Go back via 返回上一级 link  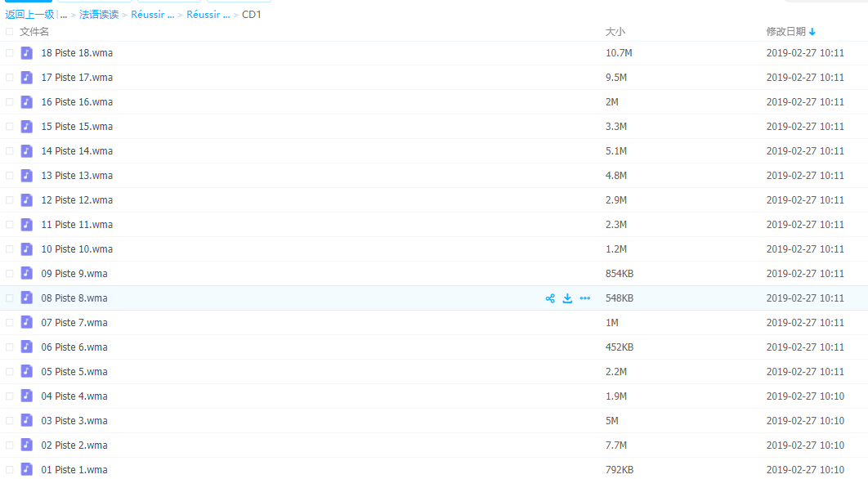[x=29, y=15]
